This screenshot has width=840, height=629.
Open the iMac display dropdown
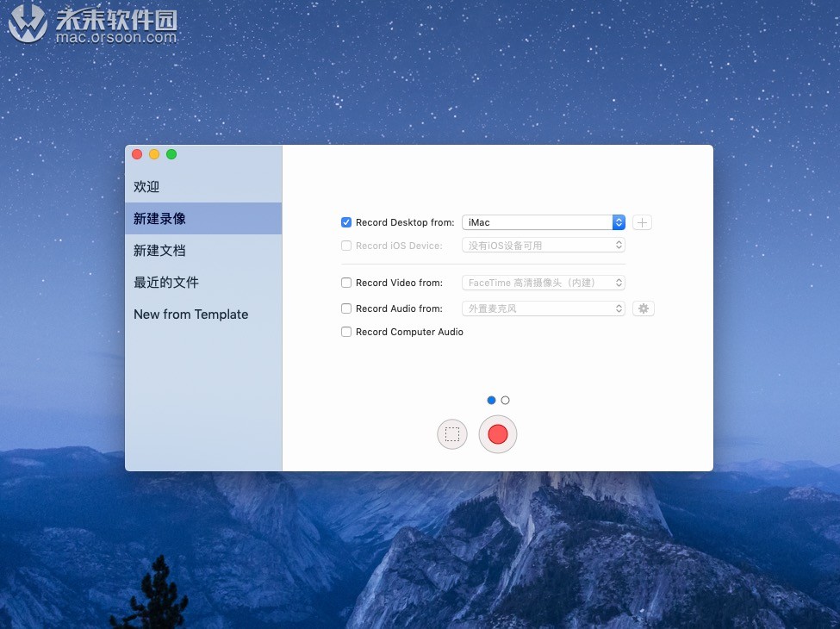(x=543, y=222)
